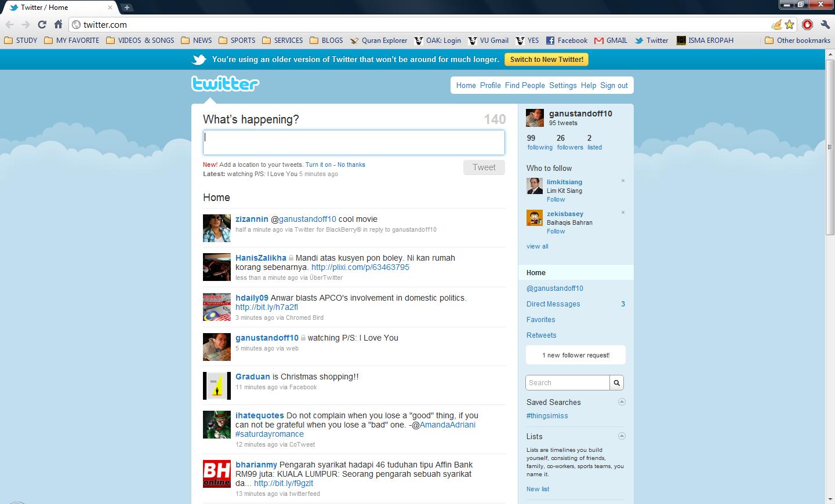Image resolution: width=835 pixels, height=504 pixels.
Task: Open bharianmy BH online avatar
Action: pos(217,474)
